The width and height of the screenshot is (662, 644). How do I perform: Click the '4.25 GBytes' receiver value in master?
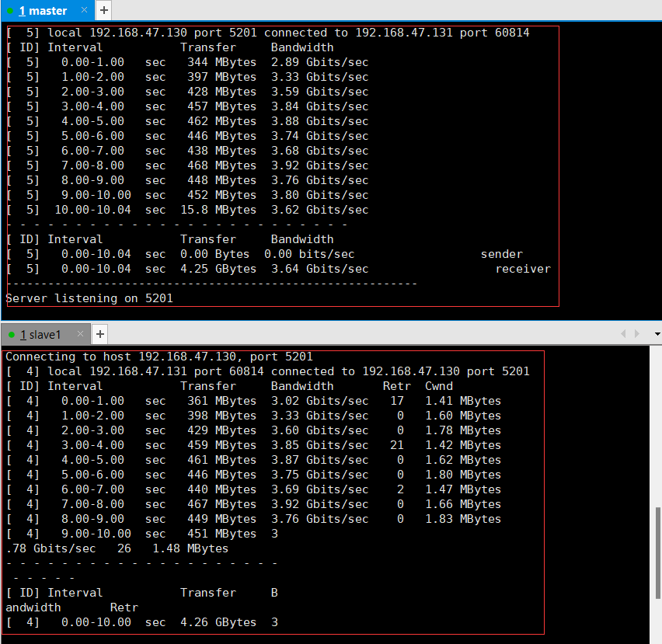click(218, 269)
